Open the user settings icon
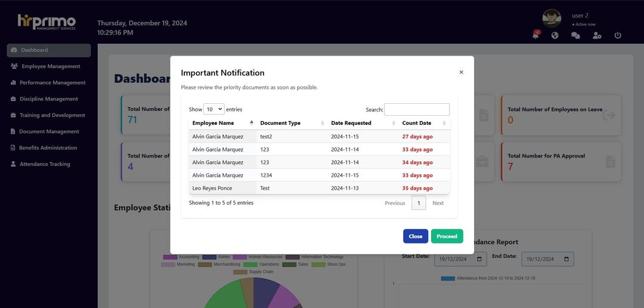This screenshot has width=644, height=308. pos(597,35)
